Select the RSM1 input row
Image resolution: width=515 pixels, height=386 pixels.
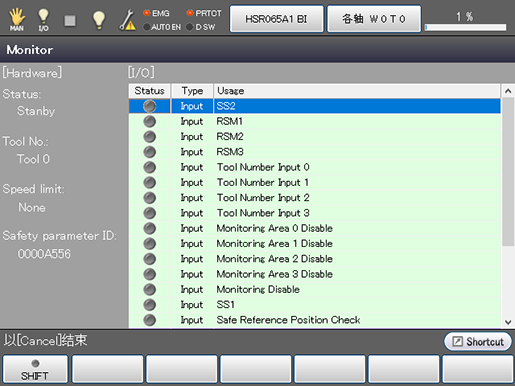pyautogui.click(x=315, y=121)
